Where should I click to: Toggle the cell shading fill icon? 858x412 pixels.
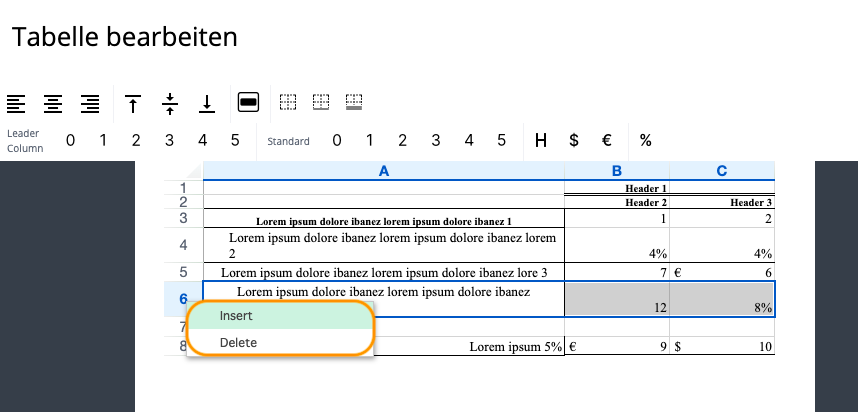248,102
